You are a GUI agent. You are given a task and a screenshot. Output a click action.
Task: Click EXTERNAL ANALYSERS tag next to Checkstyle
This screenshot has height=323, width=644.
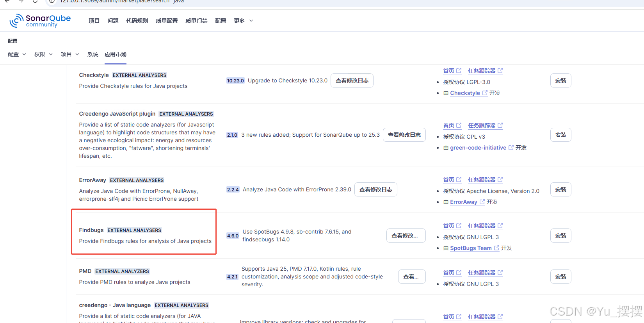[139, 75]
